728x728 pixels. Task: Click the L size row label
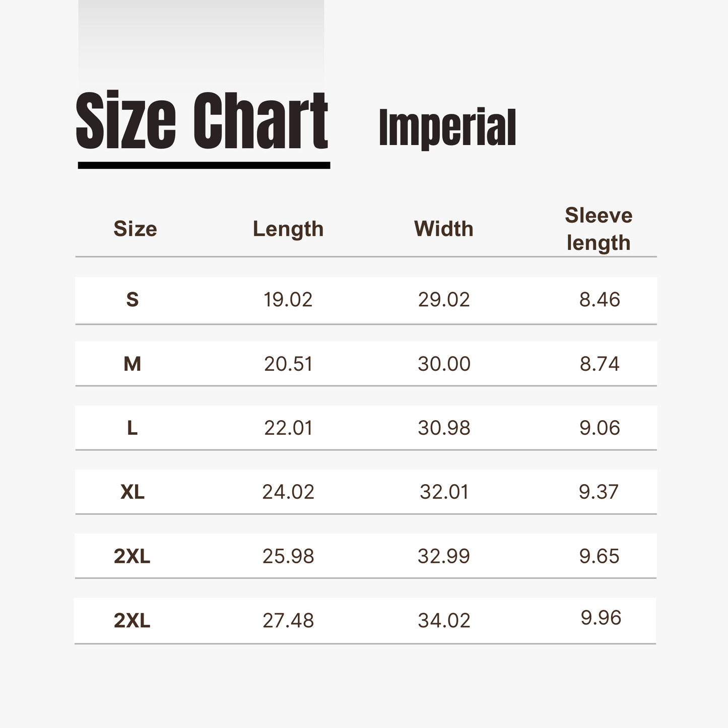132,428
